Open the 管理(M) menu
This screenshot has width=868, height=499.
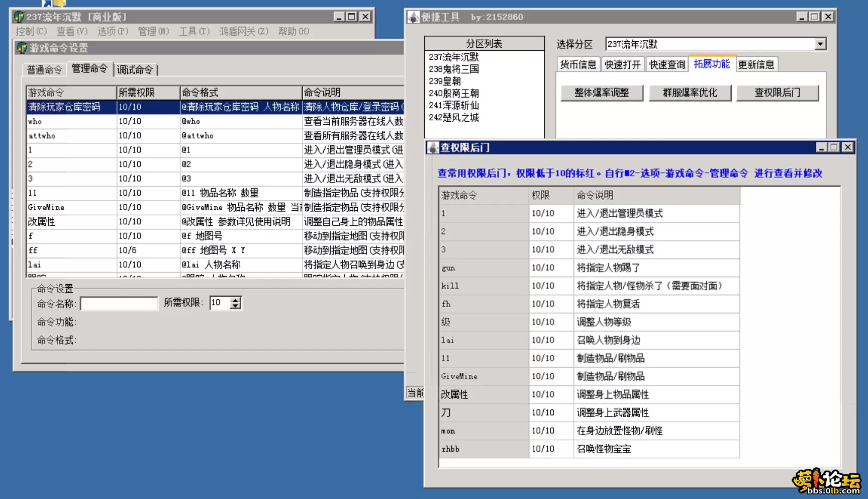point(153,31)
